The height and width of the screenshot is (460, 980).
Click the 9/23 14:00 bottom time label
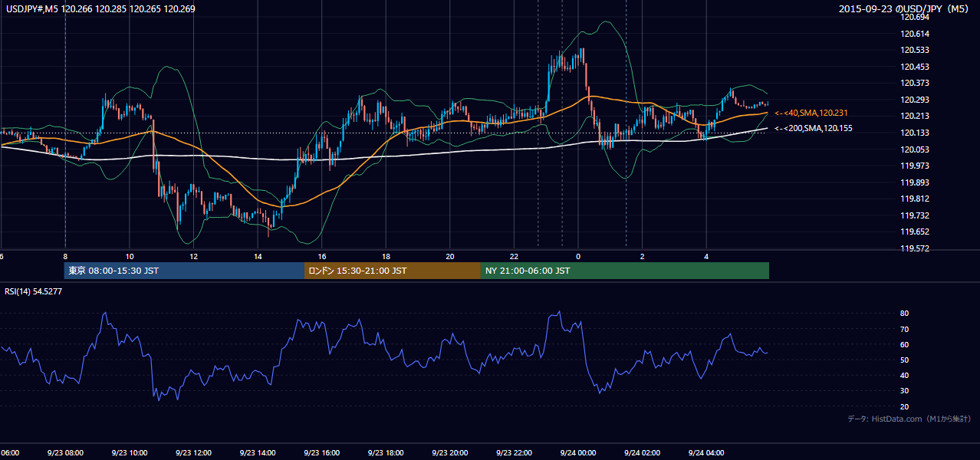(258, 453)
